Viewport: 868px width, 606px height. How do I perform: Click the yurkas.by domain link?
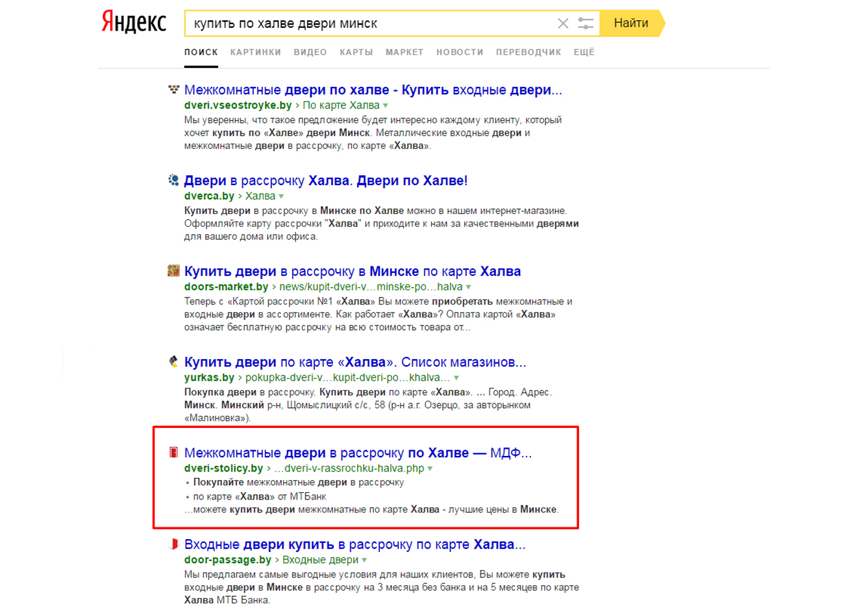click(209, 377)
